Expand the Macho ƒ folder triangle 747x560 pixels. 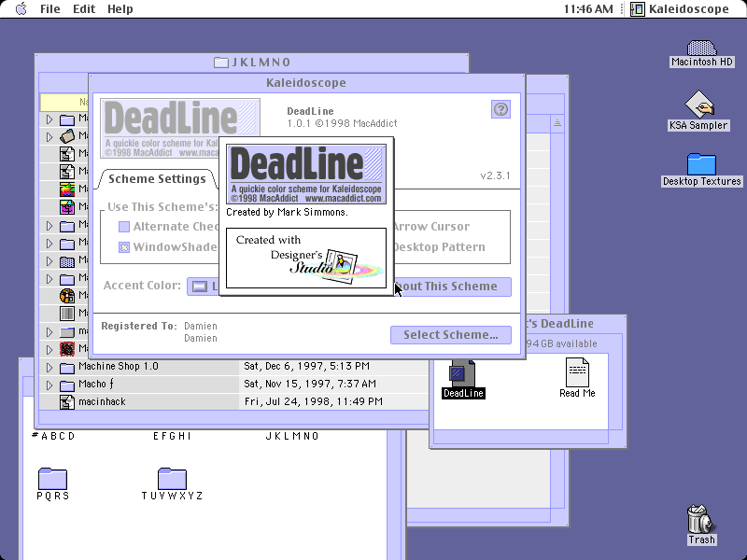pyautogui.click(x=49, y=385)
